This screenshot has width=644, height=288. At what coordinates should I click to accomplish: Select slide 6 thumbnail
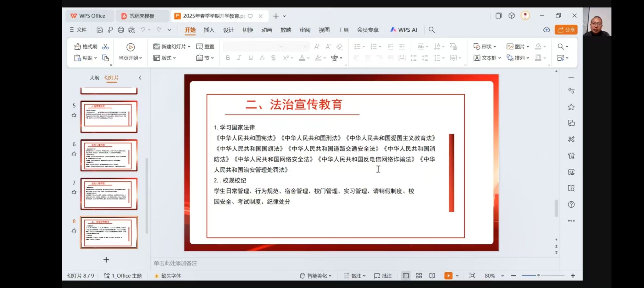(109, 155)
